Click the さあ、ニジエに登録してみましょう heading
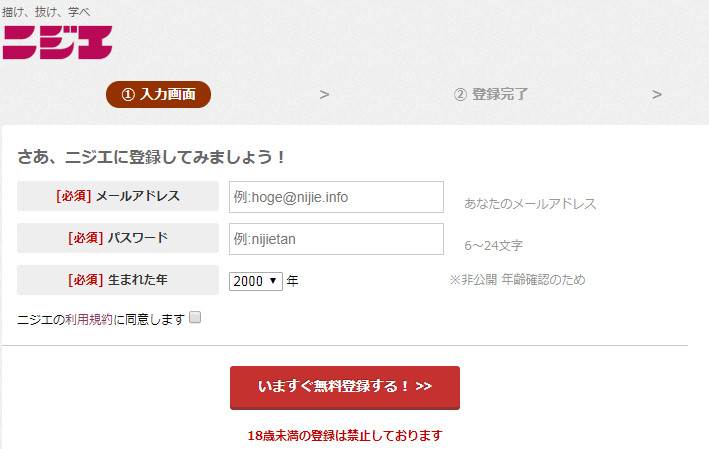Viewport: 709px width, 449px height. point(152,157)
